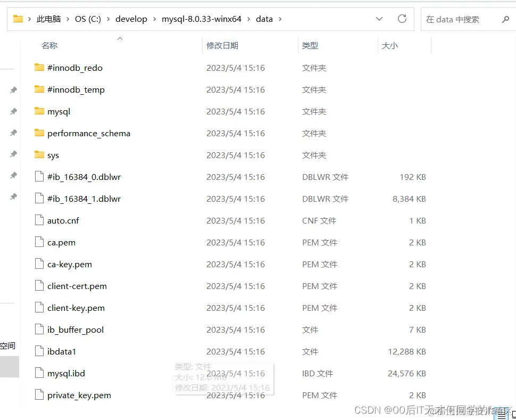Viewport: 516px width, 420px height.
Task: Click PEM 文件 type of ca.pem
Action: tap(320, 242)
